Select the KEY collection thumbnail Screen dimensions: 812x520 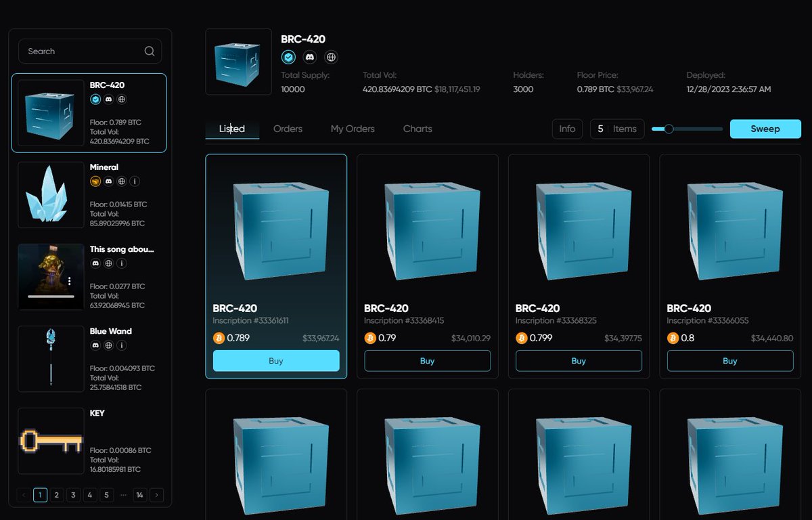click(51, 441)
